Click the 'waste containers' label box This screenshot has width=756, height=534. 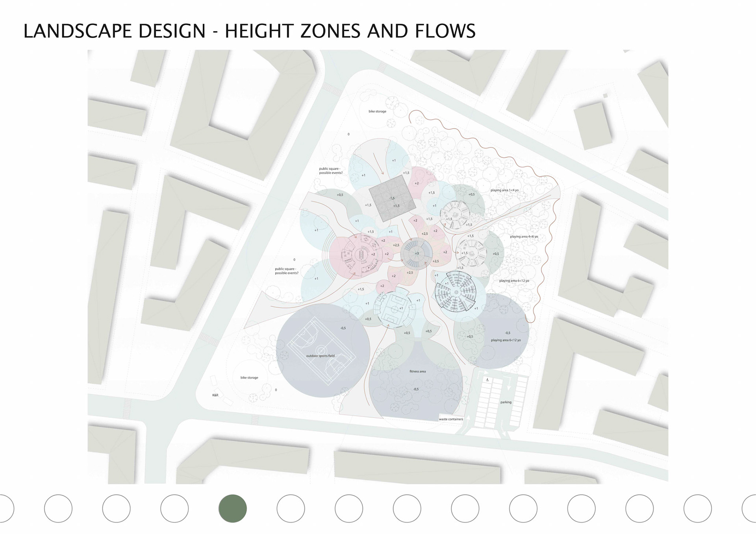point(451,419)
